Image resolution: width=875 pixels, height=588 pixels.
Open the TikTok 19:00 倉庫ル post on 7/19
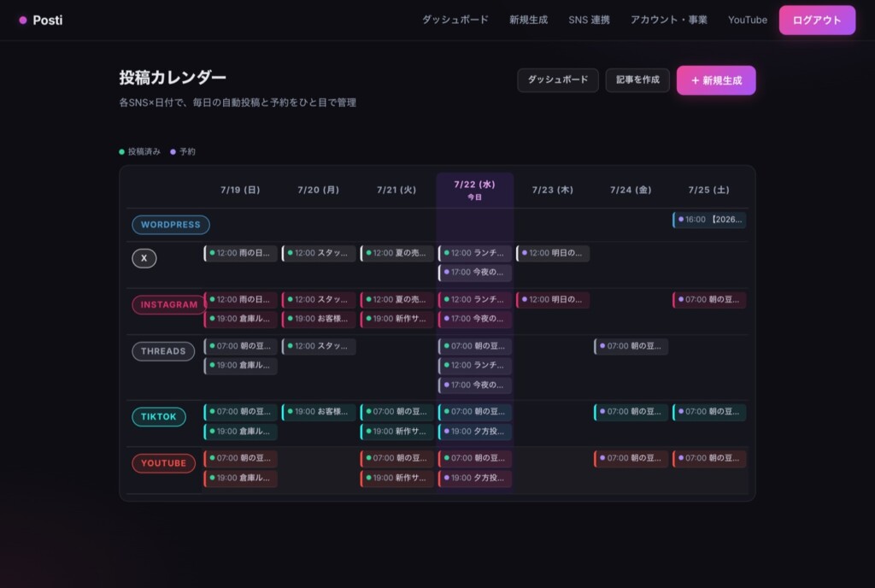(x=240, y=432)
